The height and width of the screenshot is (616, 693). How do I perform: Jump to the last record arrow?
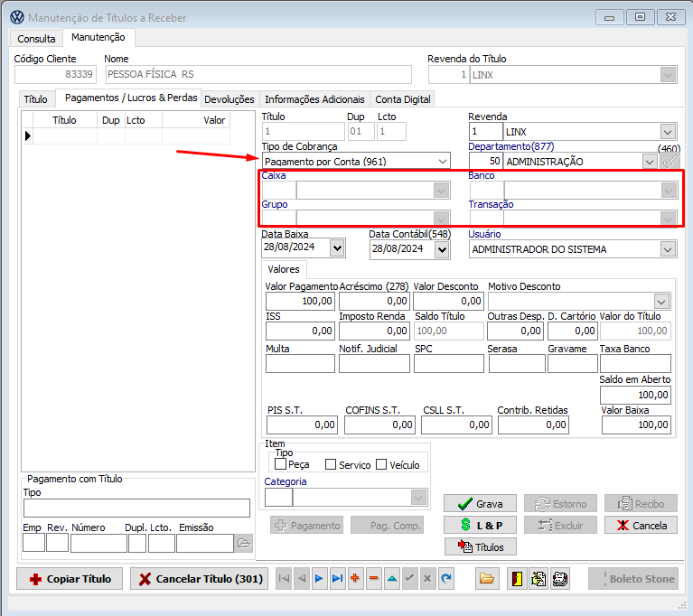click(337, 578)
